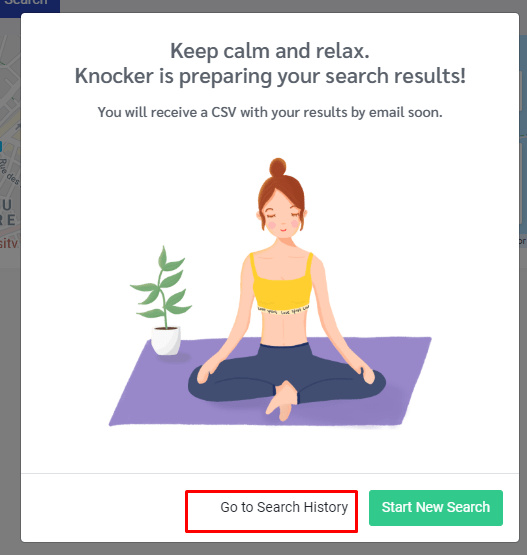The width and height of the screenshot is (527, 555).
Task: Click the woman's hair bun
Action: coord(278,167)
